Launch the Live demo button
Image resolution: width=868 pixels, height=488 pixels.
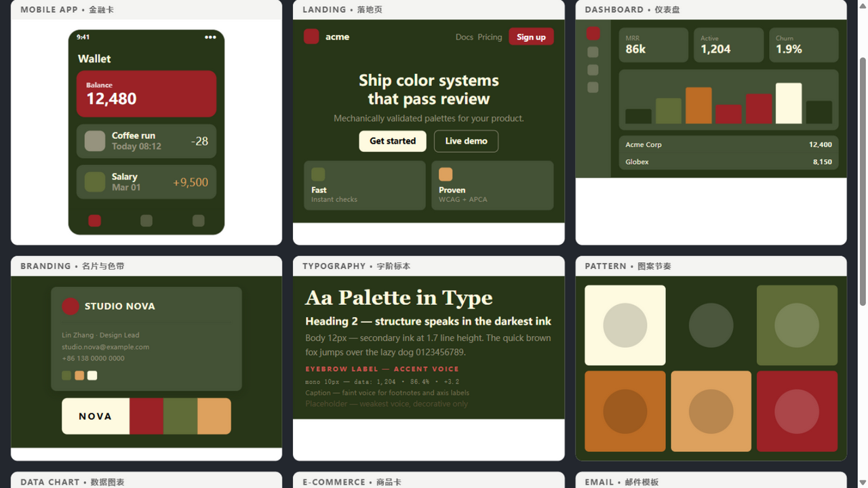tap(466, 141)
